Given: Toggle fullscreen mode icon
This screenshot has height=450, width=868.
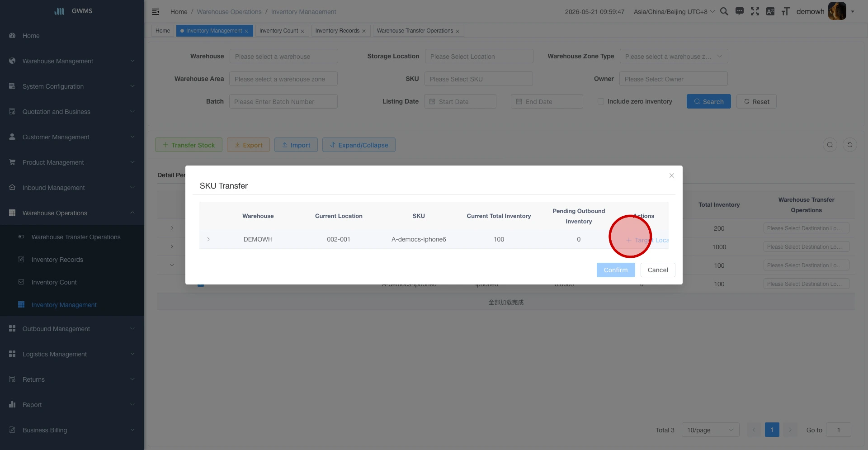Looking at the screenshot, I should click(755, 11).
